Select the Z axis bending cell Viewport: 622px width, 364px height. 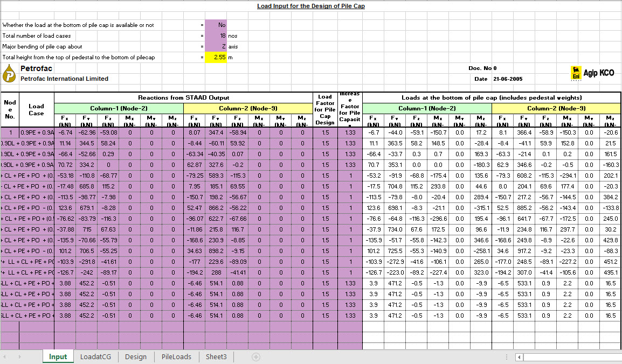pyautogui.click(x=215, y=46)
